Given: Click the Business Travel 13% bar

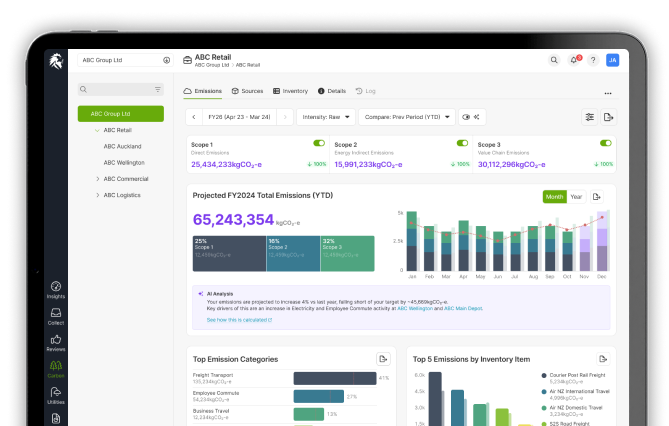Looking at the screenshot, I should point(308,414).
